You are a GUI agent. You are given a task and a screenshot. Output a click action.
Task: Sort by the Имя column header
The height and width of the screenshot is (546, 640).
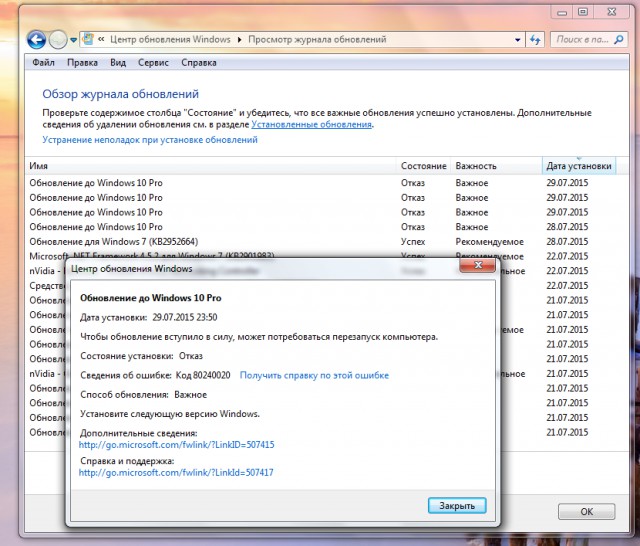coord(211,166)
